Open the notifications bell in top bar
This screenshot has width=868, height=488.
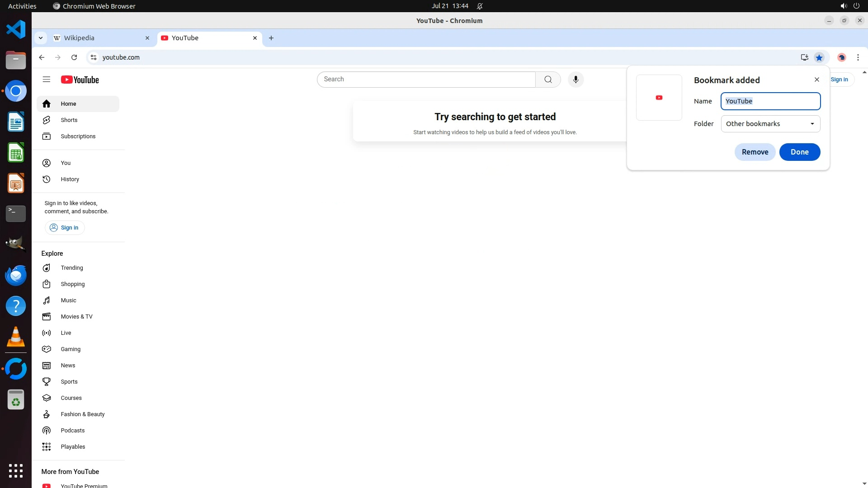pos(480,6)
